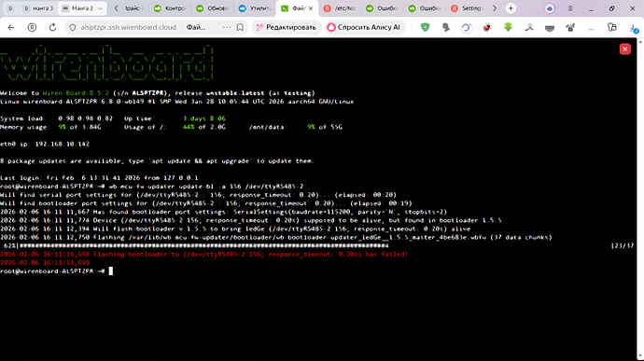The image size is (644, 361).
Task: Reload the current page
Action: [x=52, y=27]
